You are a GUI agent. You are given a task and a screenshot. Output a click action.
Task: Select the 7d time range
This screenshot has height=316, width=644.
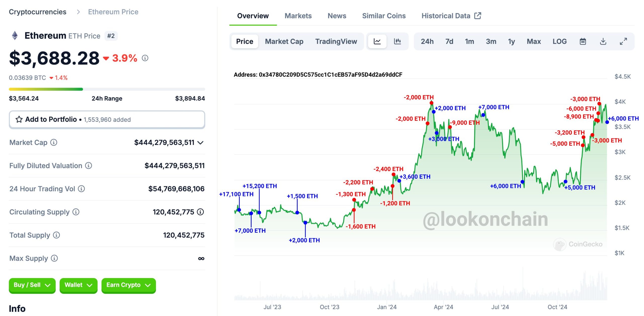coord(449,41)
